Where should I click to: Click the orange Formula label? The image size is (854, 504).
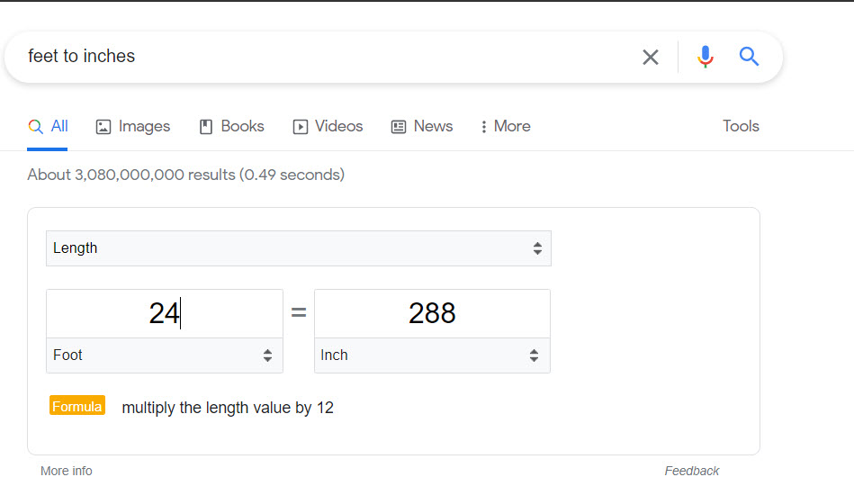pyautogui.click(x=77, y=405)
